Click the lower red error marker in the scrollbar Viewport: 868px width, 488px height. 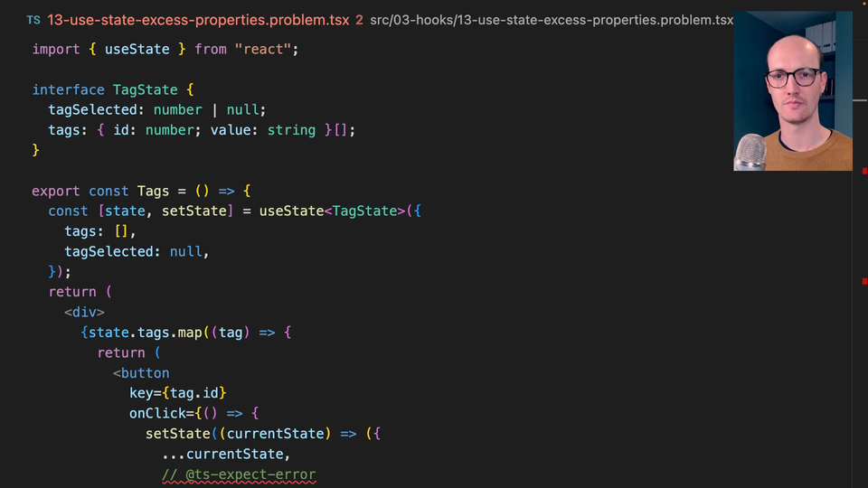[x=864, y=282]
